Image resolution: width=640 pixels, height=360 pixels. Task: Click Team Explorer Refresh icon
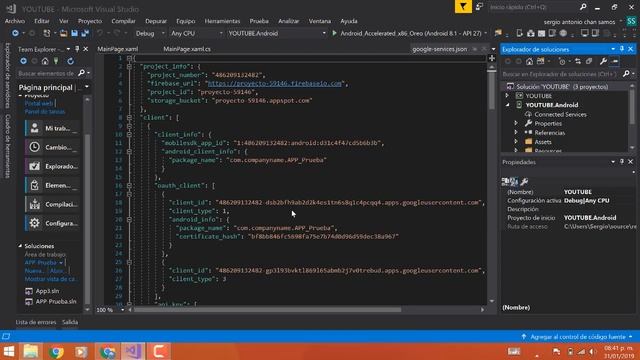71,61
